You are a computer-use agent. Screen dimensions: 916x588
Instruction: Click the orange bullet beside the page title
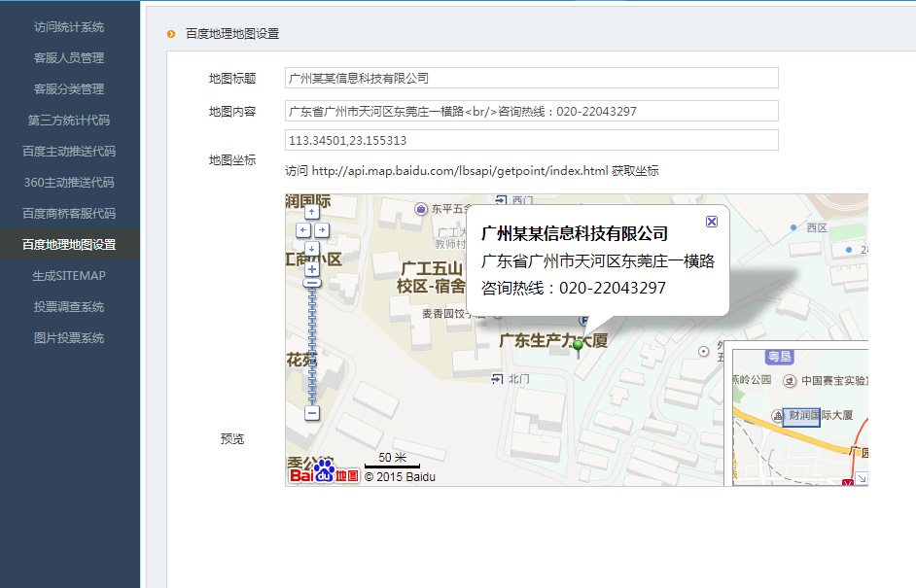(x=171, y=34)
